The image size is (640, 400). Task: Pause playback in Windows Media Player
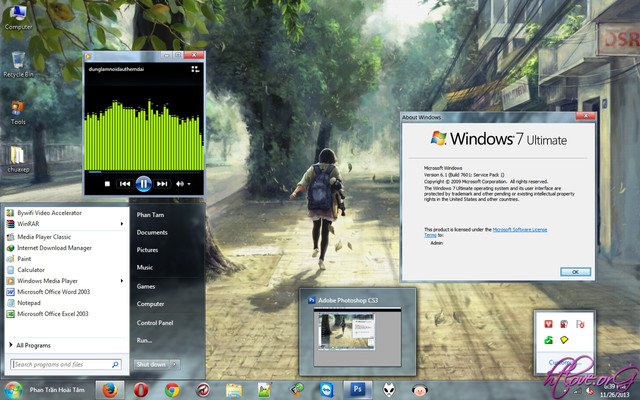pyautogui.click(x=143, y=183)
